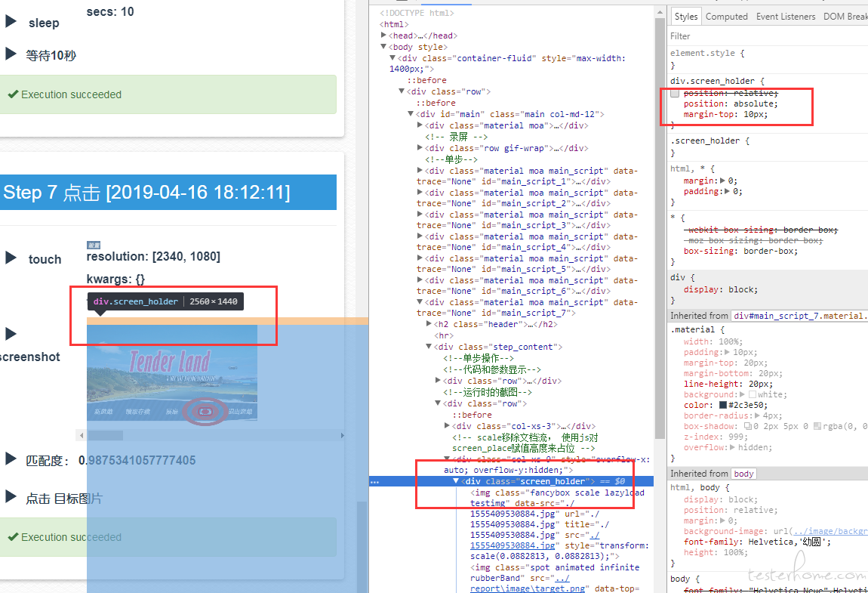Open the rgba box-shadow color swatch
868x593 pixels.
pyautogui.click(x=817, y=426)
